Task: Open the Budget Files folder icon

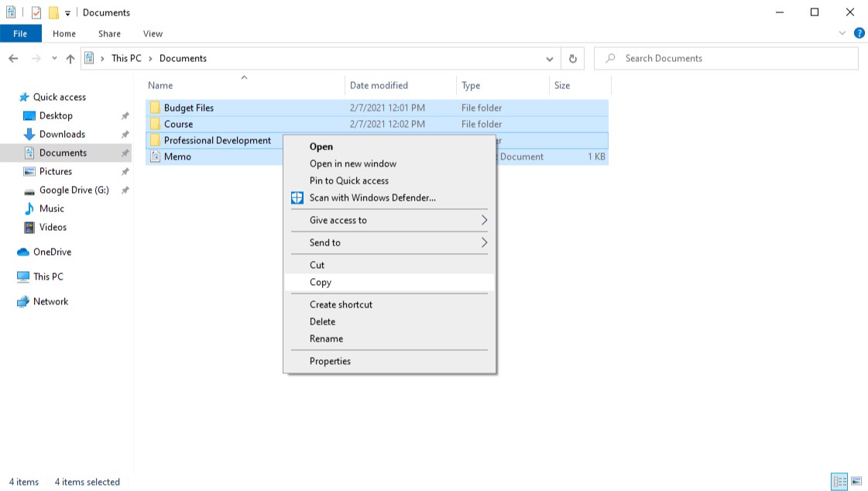Action: (155, 108)
